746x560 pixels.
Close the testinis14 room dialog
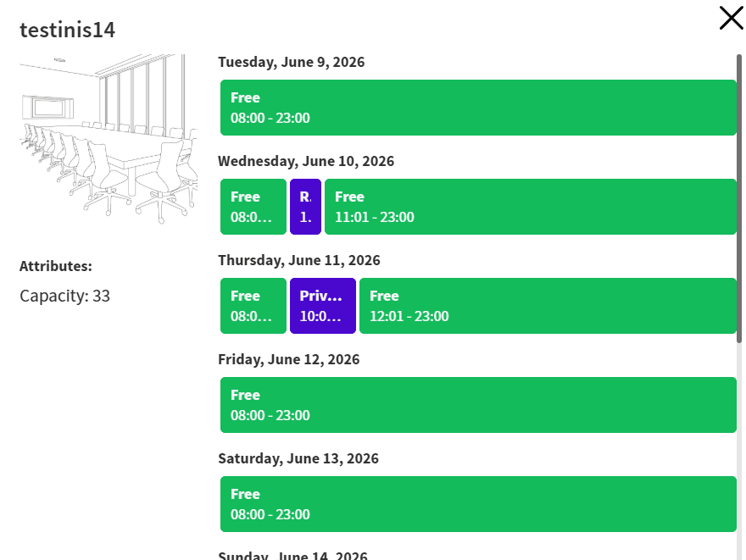[731, 18]
